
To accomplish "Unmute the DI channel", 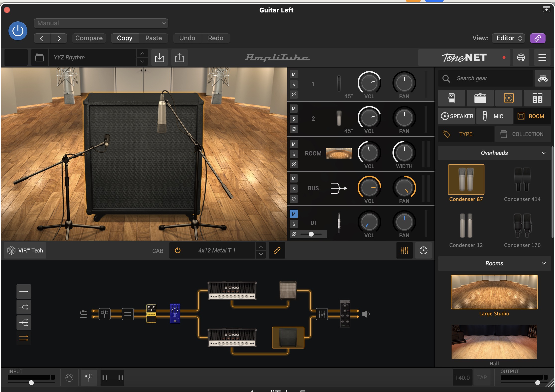I will (294, 214).
